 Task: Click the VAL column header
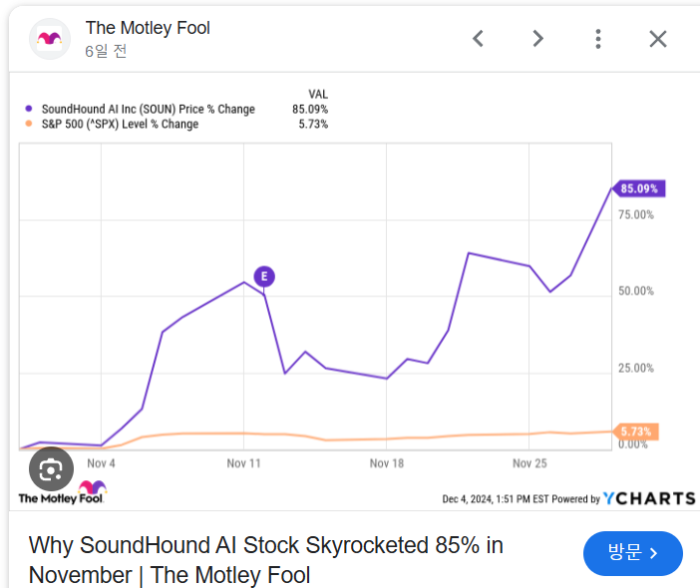pos(318,94)
